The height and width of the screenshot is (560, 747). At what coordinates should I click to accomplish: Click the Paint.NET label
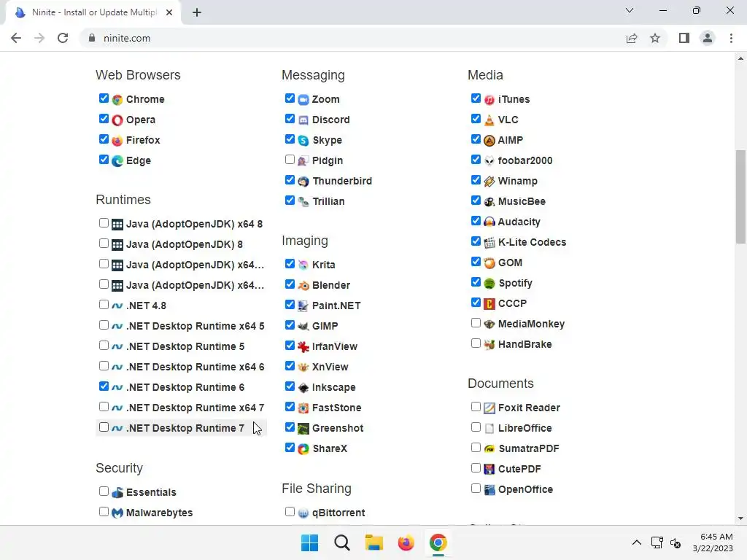336,306
